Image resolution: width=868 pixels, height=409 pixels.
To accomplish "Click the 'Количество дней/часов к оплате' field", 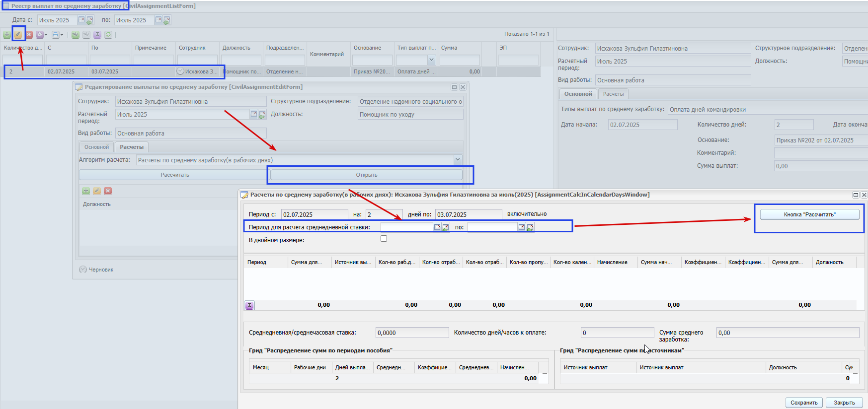I will [x=617, y=333].
